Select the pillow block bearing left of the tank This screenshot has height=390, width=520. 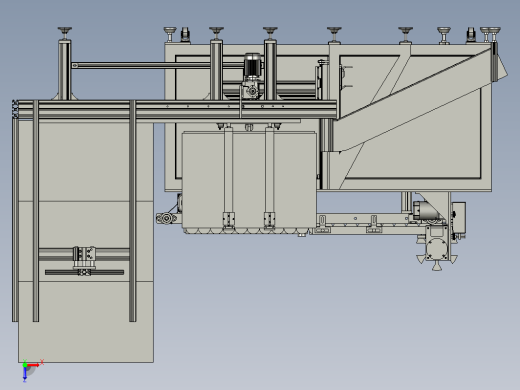(166, 219)
